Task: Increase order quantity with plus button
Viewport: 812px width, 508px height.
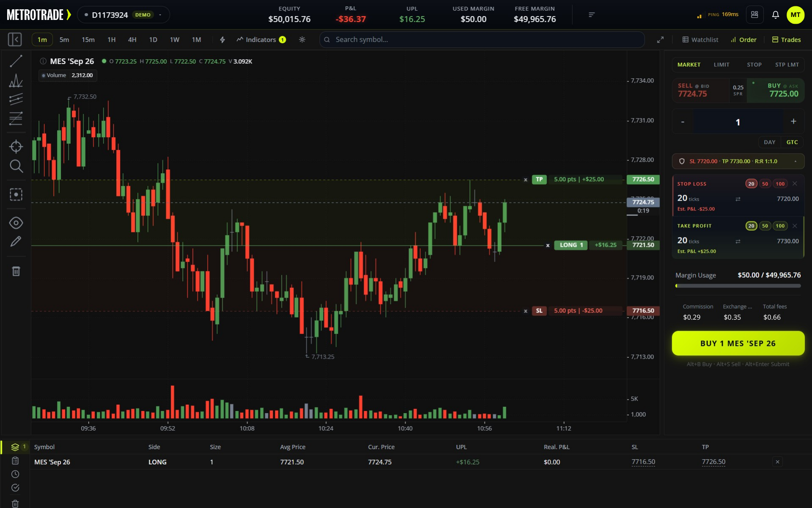Action: (x=793, y=121)
